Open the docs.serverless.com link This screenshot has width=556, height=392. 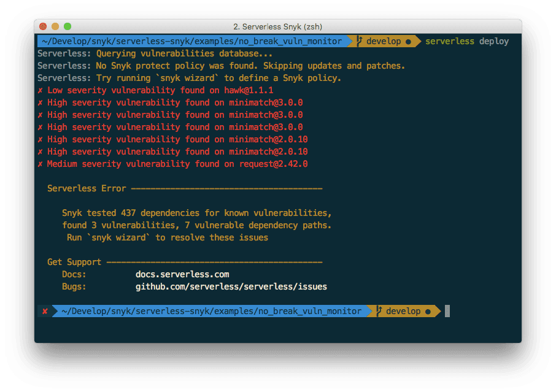coord(182,274)
